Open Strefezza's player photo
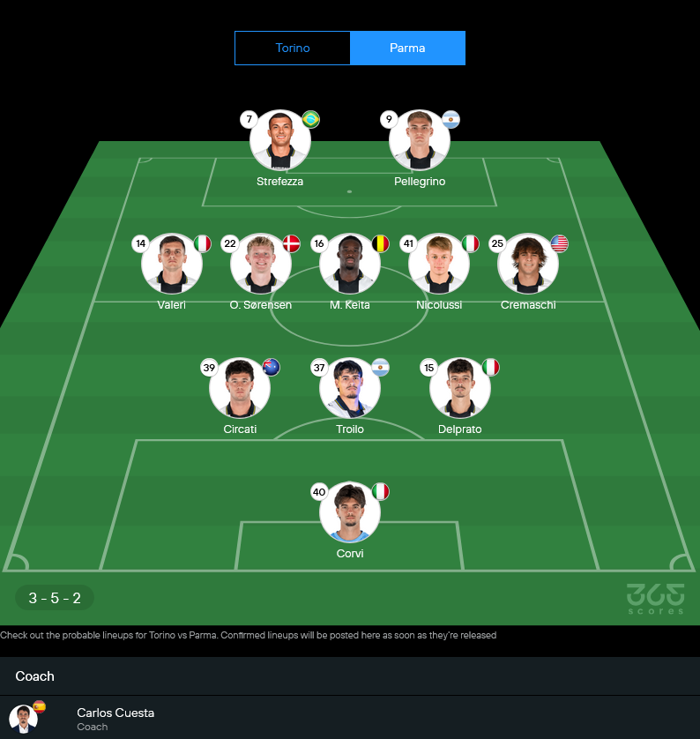This screenshot has height=739, width=700. (280, 140)
